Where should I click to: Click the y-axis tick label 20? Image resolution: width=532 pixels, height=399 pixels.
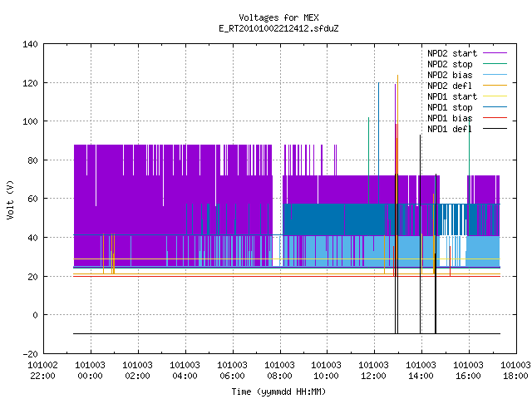pyautogui.click(x=32, y=277)
